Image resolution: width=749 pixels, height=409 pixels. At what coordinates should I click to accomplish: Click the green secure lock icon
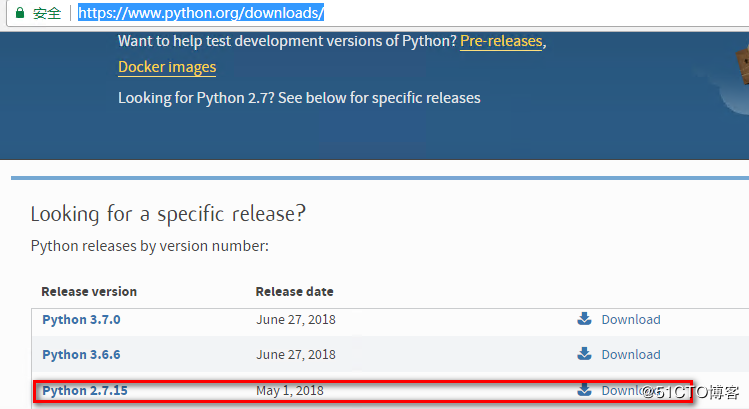click(x=20, y=13)
